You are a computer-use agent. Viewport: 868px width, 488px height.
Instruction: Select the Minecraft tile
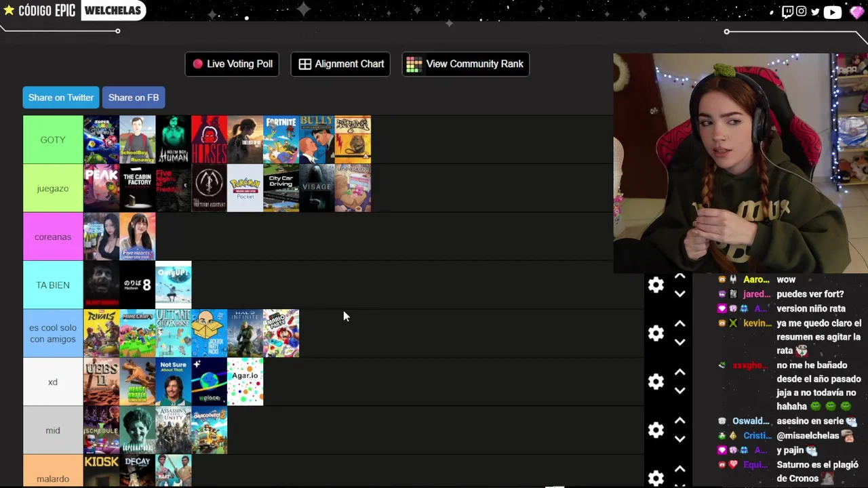pyautogui.click(x=137, y=333)
